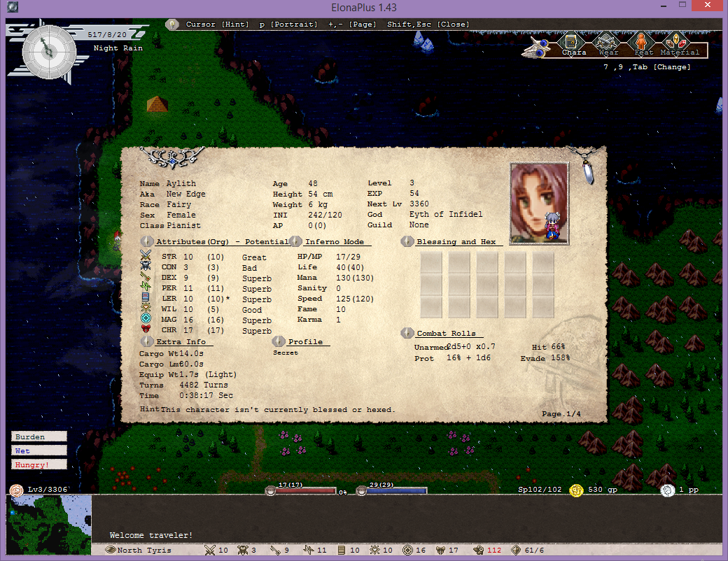Click the first Blessing and Hex slot
Image resolution: width=728 pixels, height=561 pixels.
tap(431, 262)
